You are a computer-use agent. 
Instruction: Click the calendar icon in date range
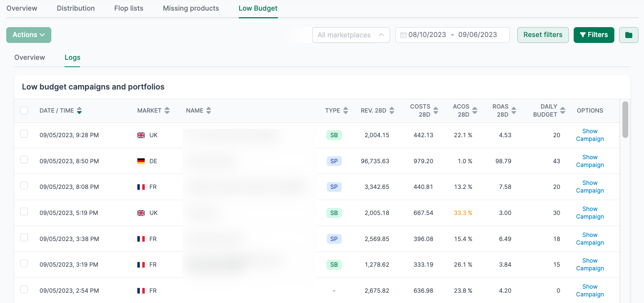pos(403,35)
